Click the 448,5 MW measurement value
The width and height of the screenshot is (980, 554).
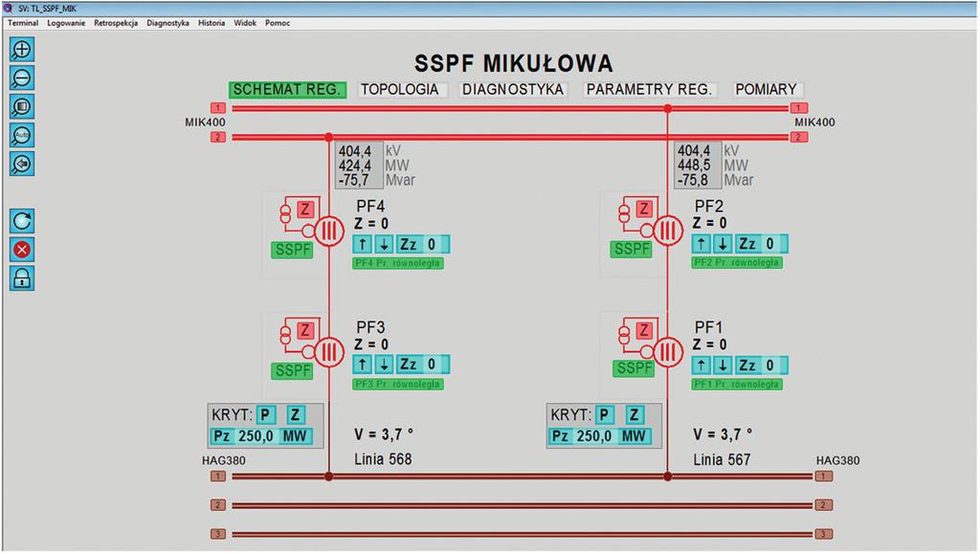coord(694,166)
